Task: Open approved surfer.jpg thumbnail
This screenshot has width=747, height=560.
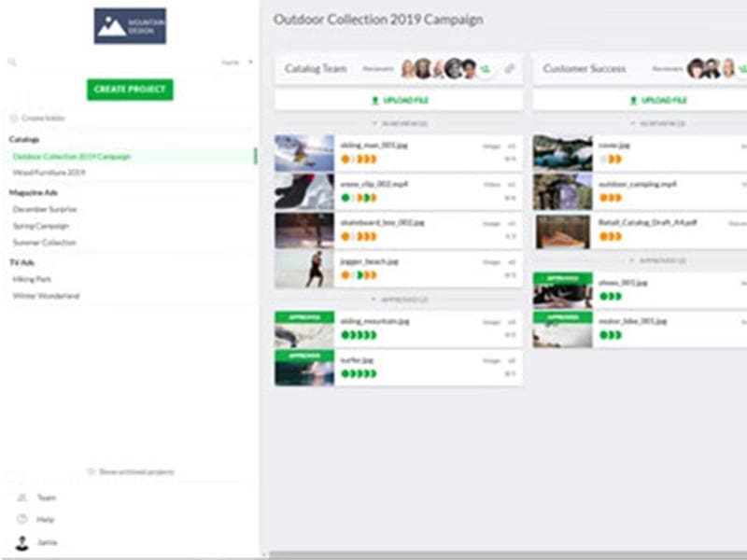Action: (304, 368)
